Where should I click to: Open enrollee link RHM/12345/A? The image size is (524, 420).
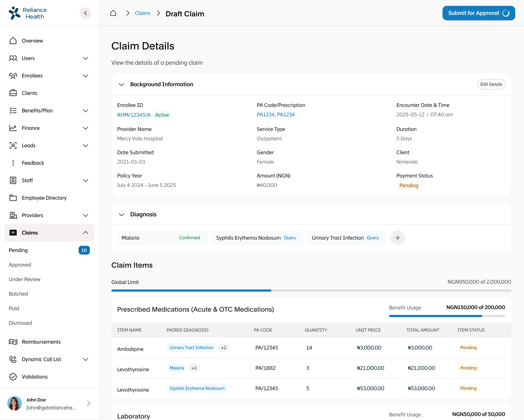[134, 115]
